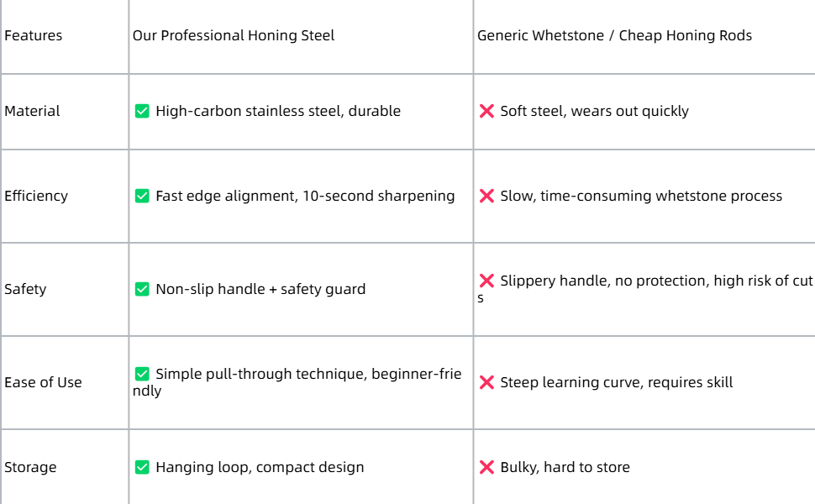
Task: Click the green check beside Simple pull-through technique
Action: (x=142, y=374)
